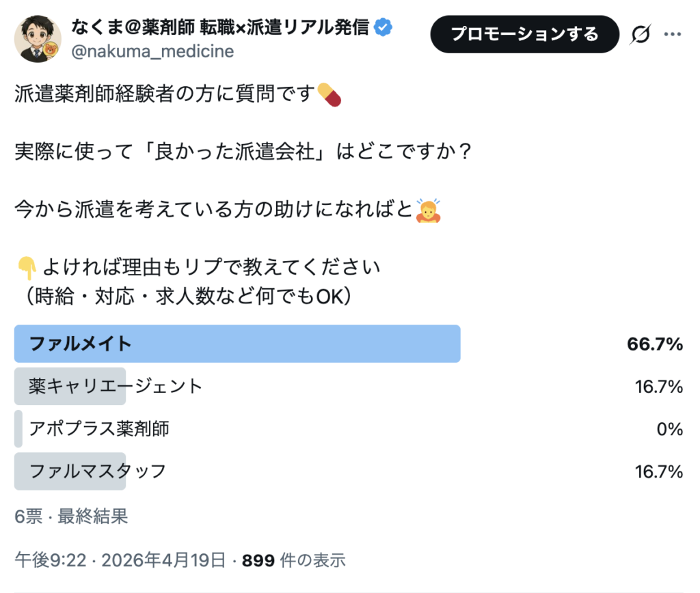Screen dimensions: 700x593
Task: Open the 午後9:22 · 2026年4月19日 timestamp link
Action: [x=120, y=561]
